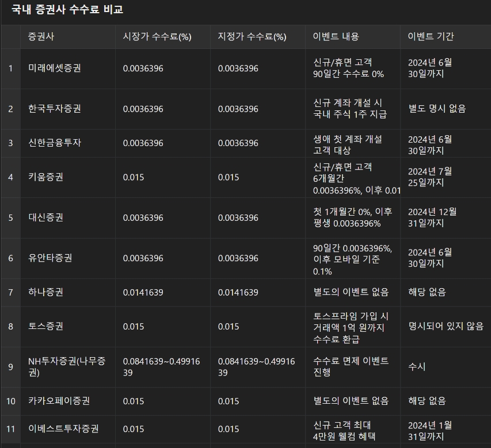Click the 이벤트 기간 column header

[446, 37]
